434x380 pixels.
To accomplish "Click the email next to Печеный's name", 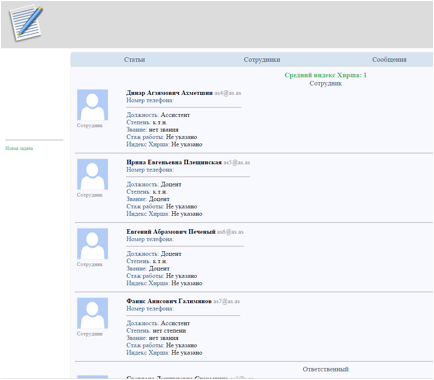I will 230,232.
